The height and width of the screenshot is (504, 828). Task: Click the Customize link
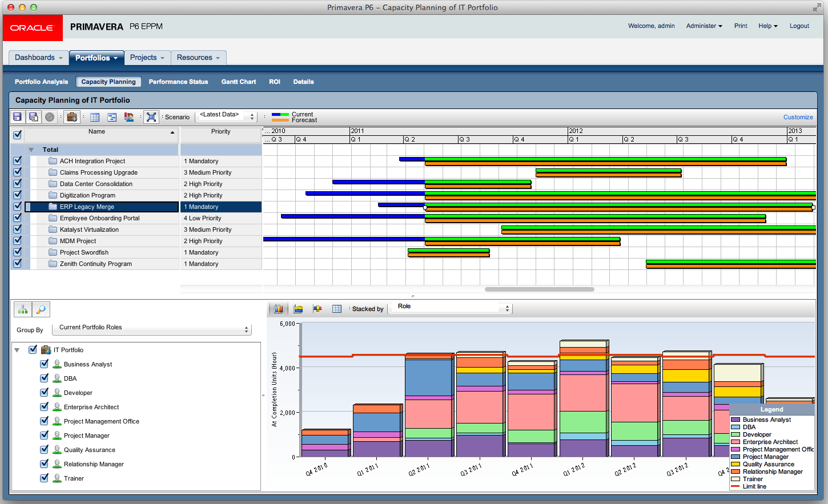(x=798, y=117)
